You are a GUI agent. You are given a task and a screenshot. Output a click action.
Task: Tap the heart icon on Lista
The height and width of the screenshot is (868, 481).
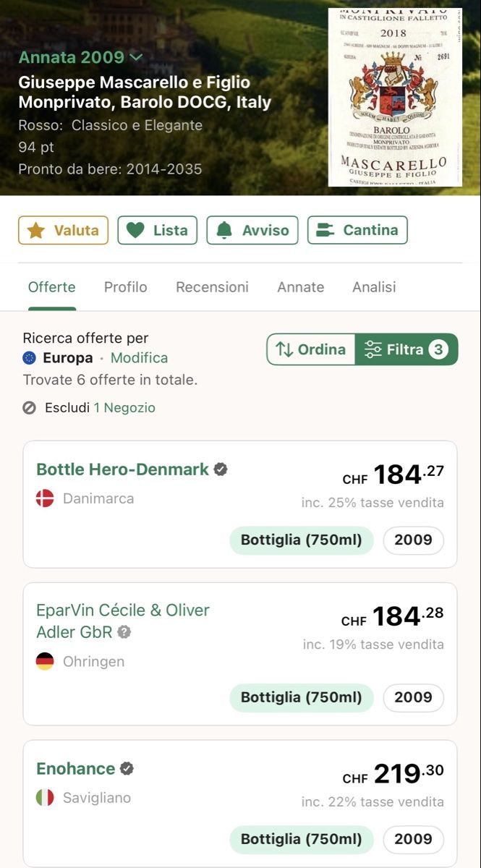pos(135,230)
